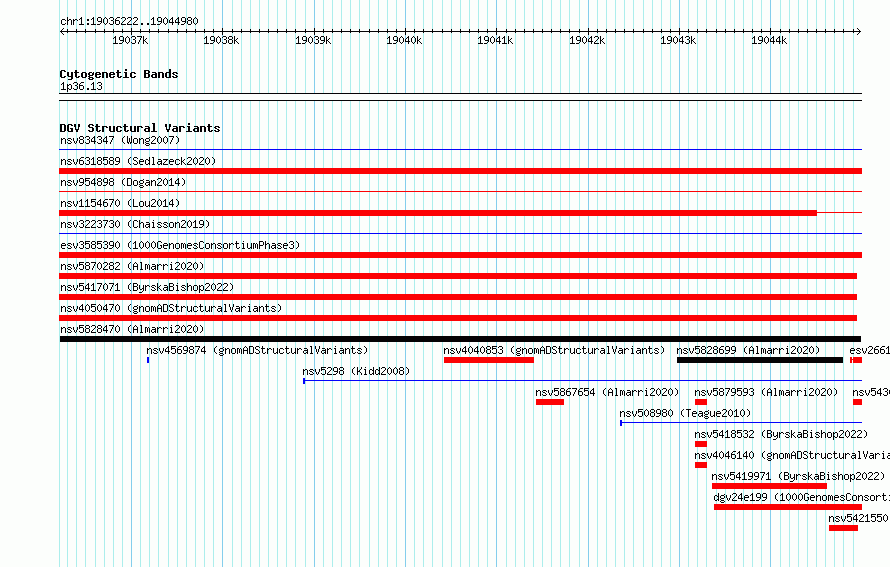Click the red bar of nsv5419971
The height and width of the screenshot is (567, 890).
tap(769, 486)
